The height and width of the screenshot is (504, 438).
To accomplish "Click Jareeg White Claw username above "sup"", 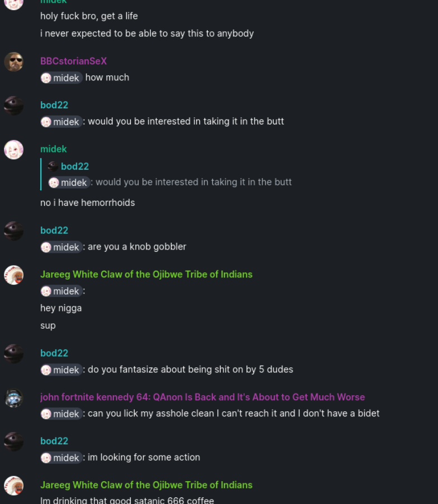I will click(x=146, y=274).
